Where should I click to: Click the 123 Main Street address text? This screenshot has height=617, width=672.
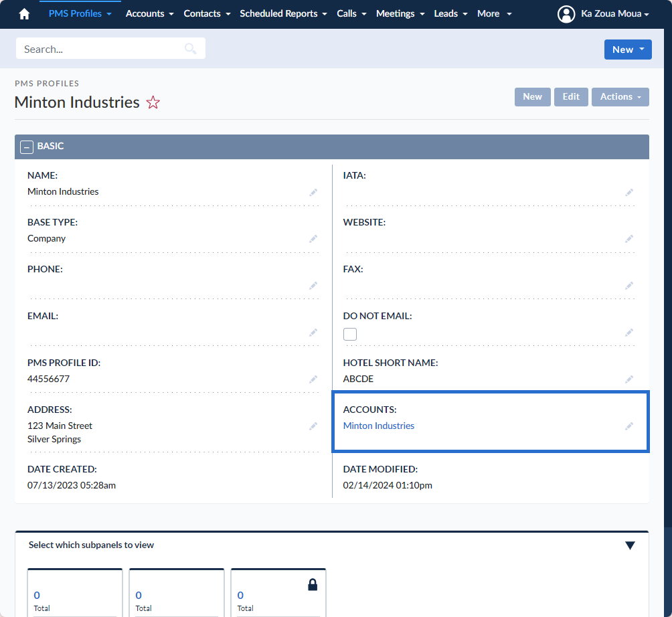coord(60,426)
